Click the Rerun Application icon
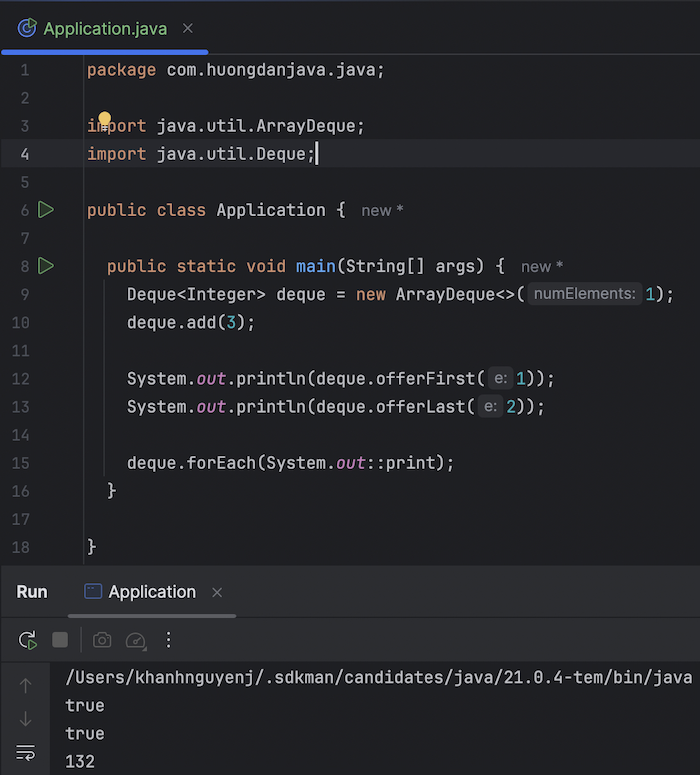The image size is (700, 775). pyautogui.click(x=28, y=640)
